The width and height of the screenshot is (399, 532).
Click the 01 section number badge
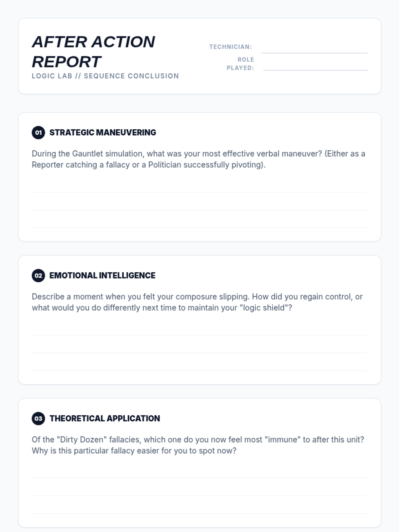38,133
